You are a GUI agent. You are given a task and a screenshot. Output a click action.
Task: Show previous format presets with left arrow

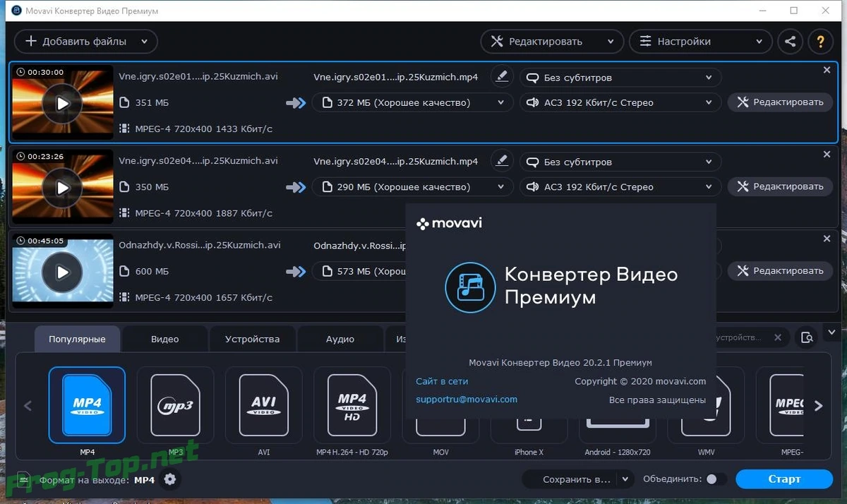[28, 406]
